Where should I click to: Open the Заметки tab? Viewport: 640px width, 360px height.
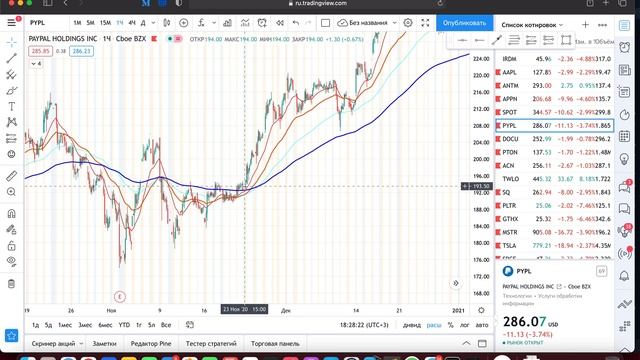104,344
